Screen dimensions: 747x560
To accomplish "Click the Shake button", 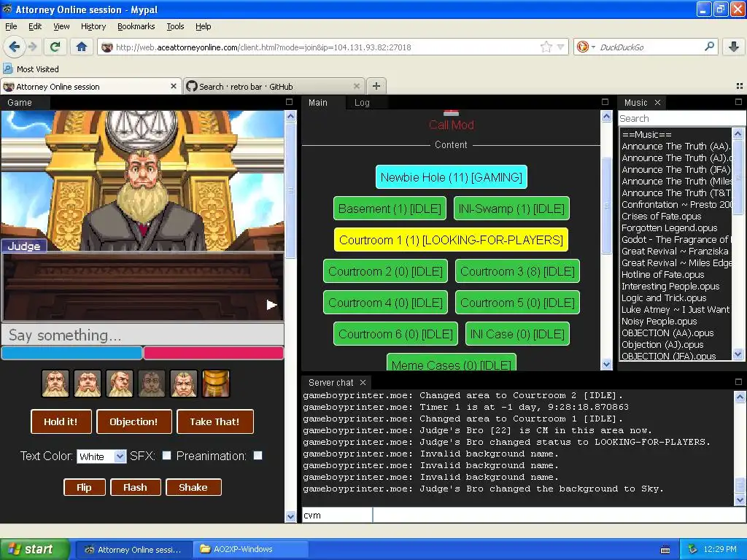I will (x=193, y=487).
